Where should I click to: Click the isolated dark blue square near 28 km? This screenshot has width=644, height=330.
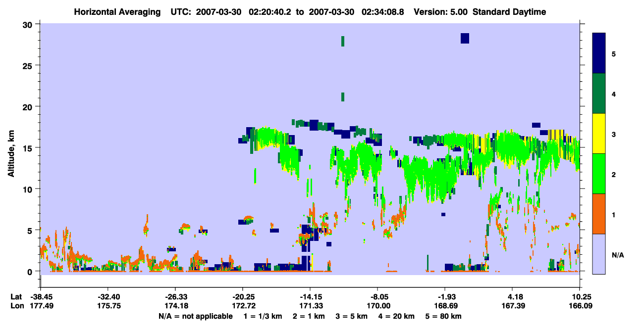465,38
